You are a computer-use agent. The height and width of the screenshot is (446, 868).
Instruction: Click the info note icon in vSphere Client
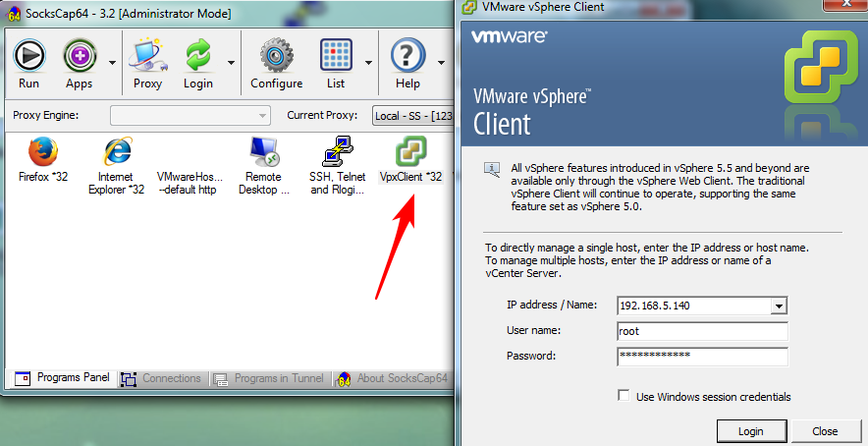(x=492, y=170)
